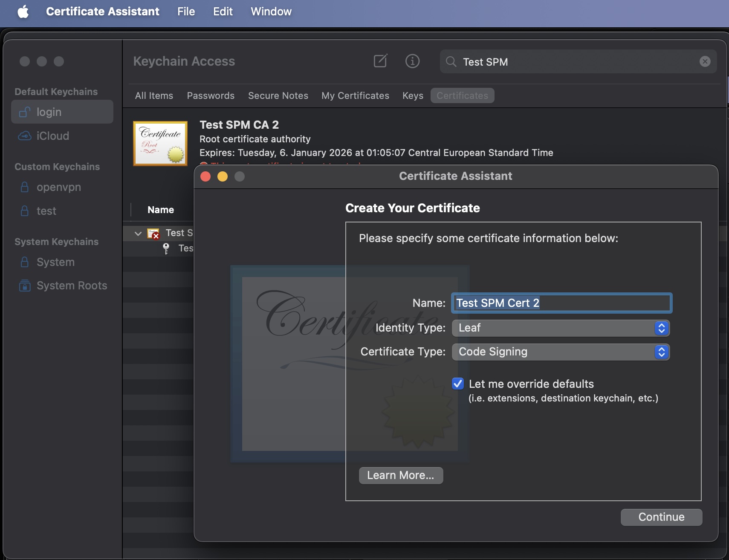Click the private key icon in list

click(166, 248)
